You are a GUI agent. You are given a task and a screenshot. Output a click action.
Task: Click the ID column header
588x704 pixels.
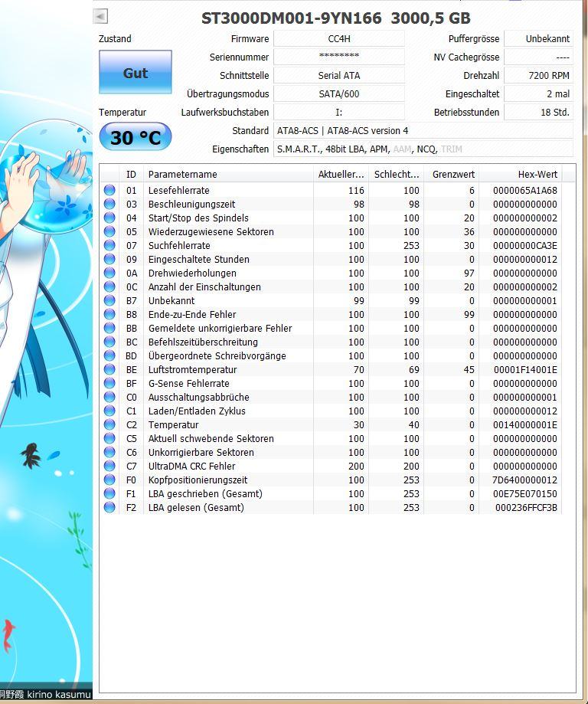[131, 174]
